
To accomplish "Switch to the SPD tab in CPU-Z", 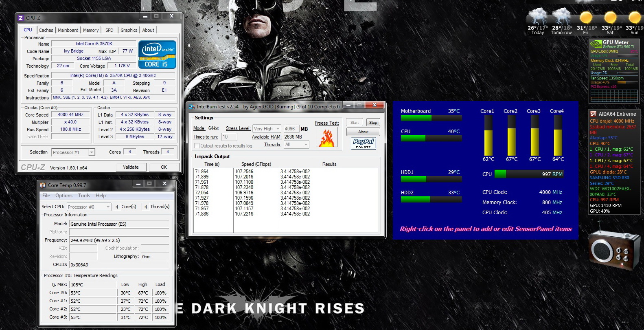I will coord(110,30).
